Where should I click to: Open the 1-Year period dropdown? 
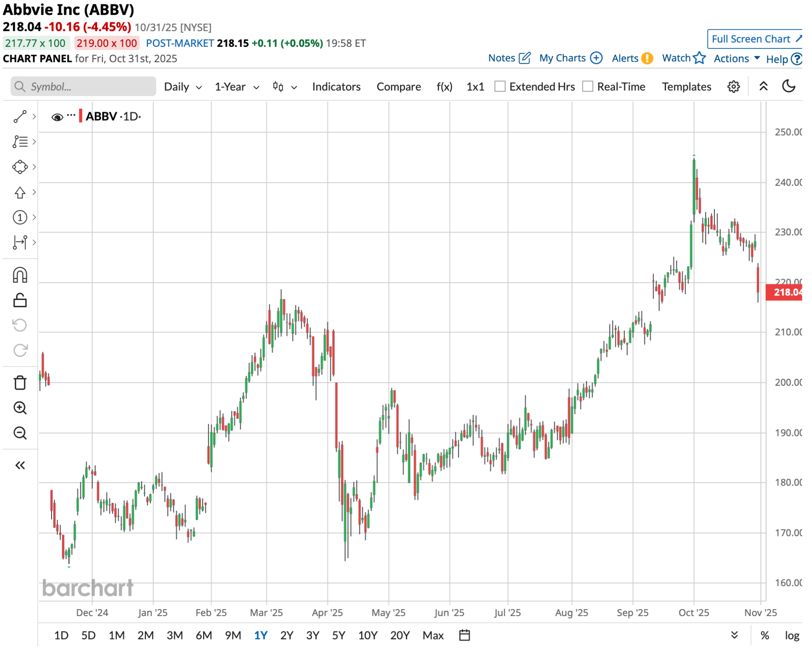[237, 87]
